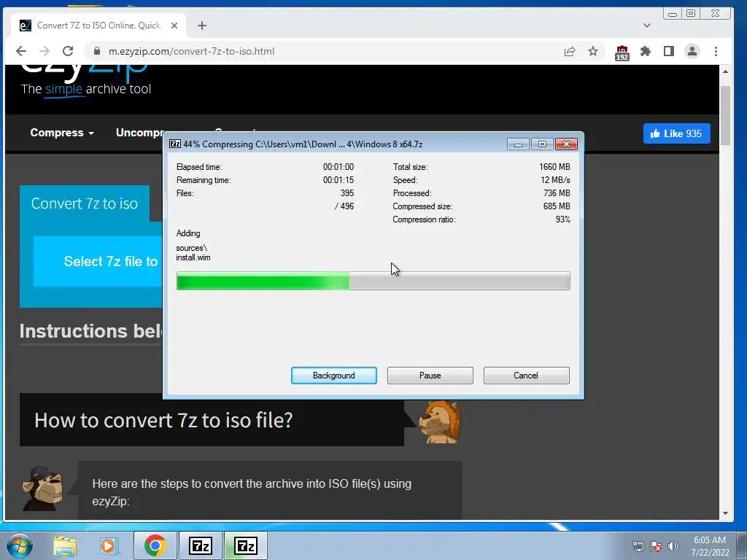Open Action Center flag icon

point(656,547)
